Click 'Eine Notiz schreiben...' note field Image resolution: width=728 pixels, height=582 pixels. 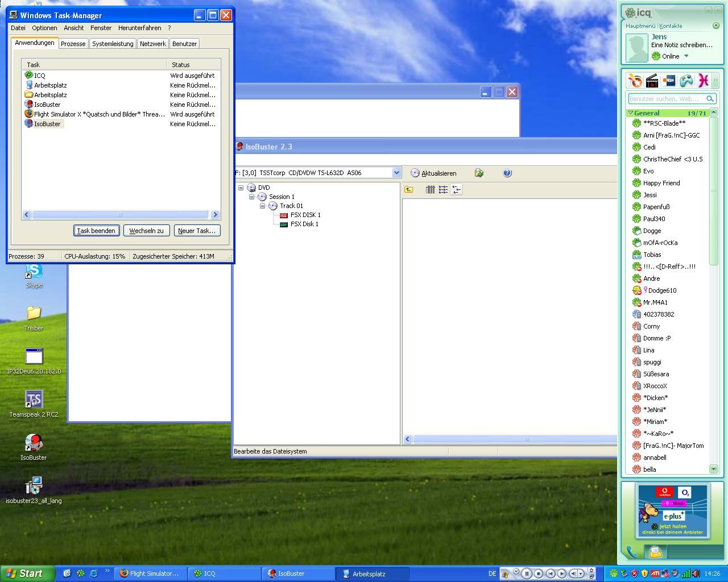click(x=682, y=45)
